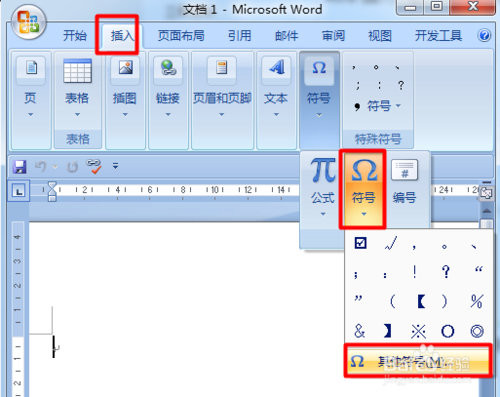Open the undo history dropdown arrow

click(x=55, y=166)
